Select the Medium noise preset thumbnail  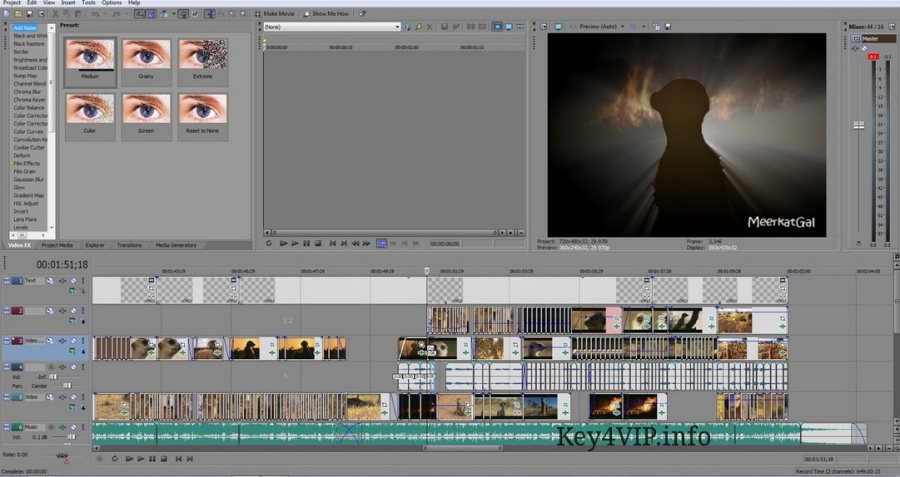(x=90, y=62)
